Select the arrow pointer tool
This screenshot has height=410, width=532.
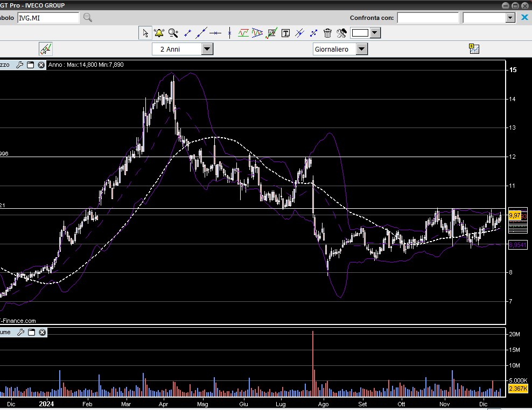pyautogui.click(x=145, y=33)
